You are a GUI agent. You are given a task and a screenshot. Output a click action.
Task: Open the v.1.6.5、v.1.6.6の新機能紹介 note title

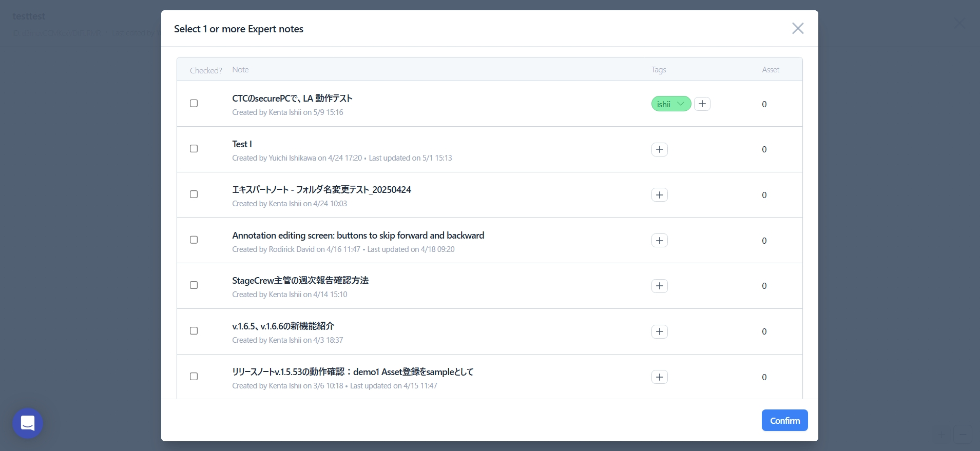point(283,326)
